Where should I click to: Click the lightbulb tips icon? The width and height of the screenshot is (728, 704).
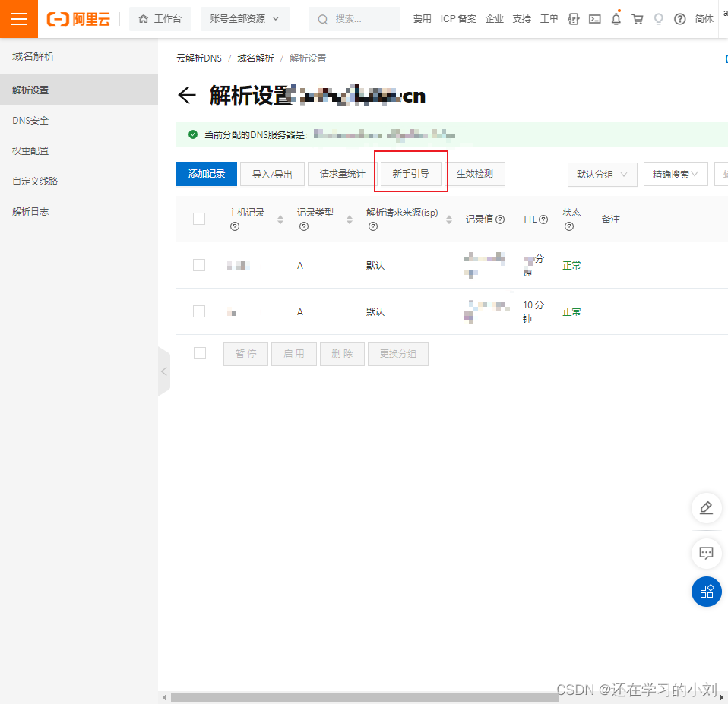[x=658, y=19]
